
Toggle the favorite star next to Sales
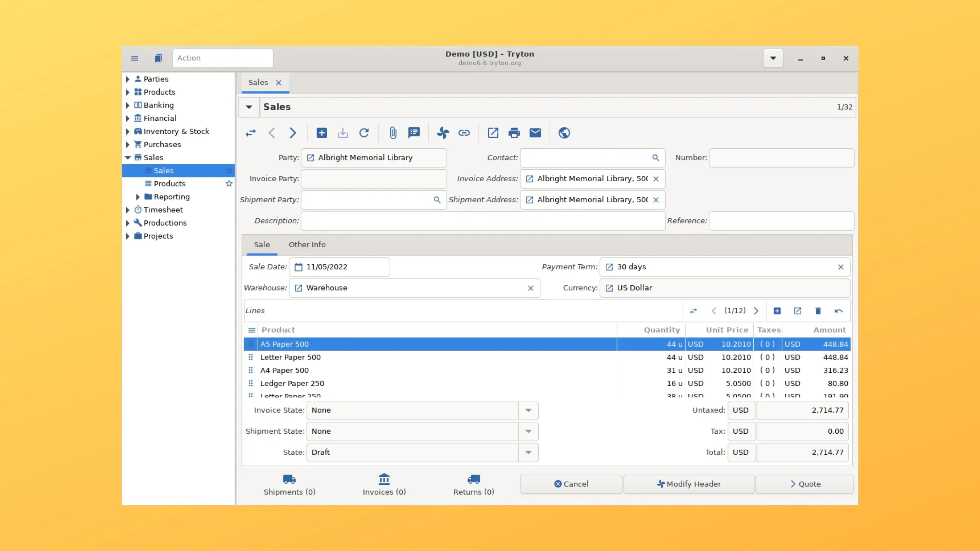[x=229, y=170]
